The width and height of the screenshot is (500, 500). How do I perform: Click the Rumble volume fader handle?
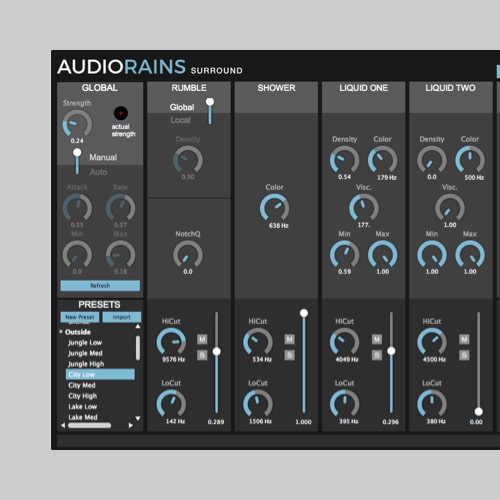(216, 351)
